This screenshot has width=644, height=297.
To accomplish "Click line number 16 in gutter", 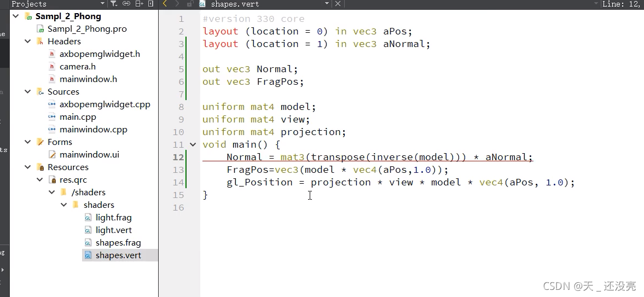I will (x=178, y=207).
